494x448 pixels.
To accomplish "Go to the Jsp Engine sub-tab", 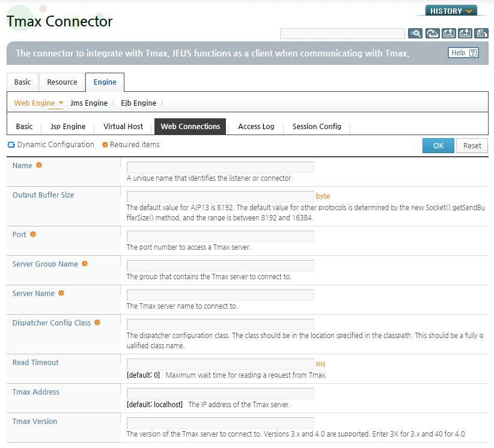I will [x=68, y=126].
